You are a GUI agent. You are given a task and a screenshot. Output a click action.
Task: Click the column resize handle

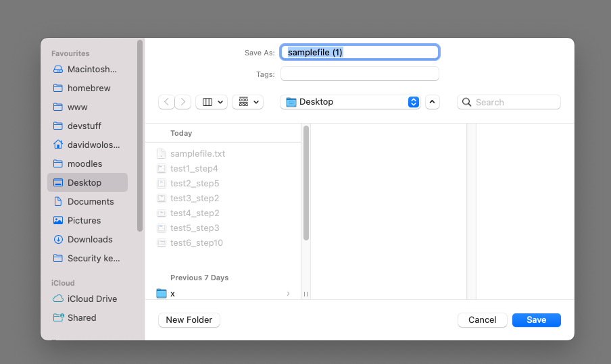pos(306,294)
